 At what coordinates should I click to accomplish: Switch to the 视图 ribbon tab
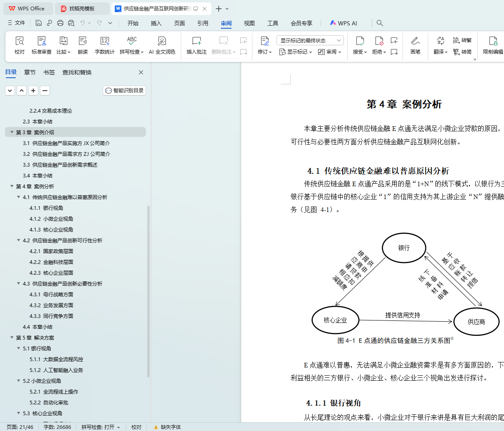[250, 23]
